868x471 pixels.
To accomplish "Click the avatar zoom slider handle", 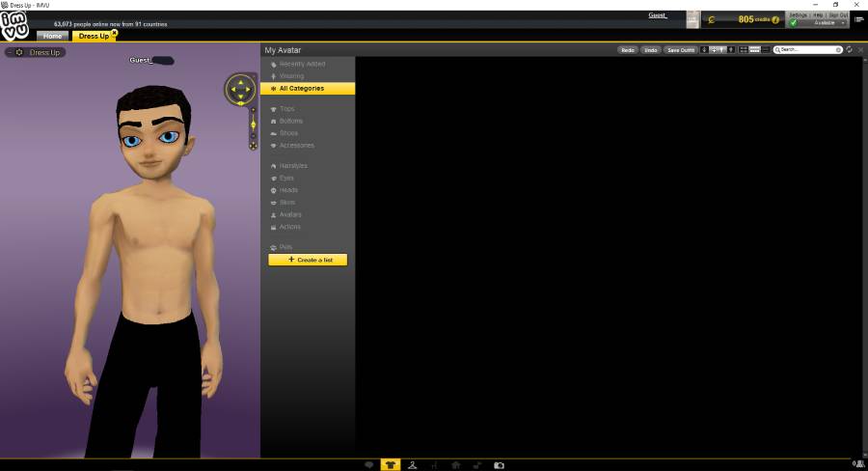I will 253,125.
